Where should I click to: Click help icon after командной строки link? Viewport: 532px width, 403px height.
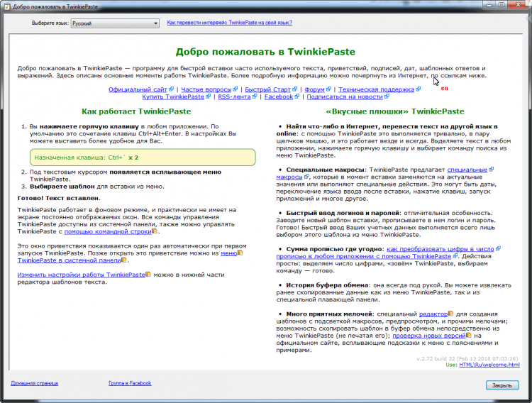coord(155,231)
